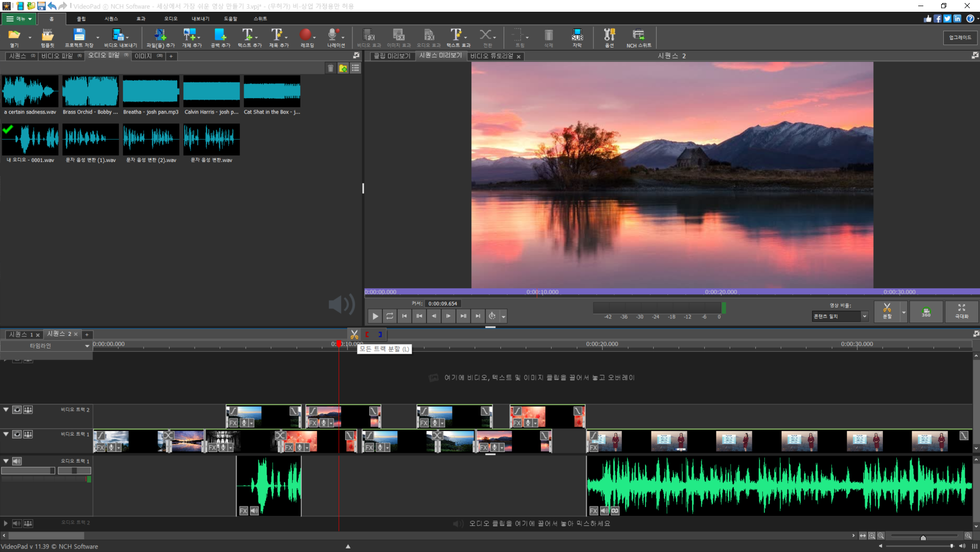This screenshot has height=552, width=980.
Task: Save project with 프로젝트 저장 icon
Action: (79, 37)
